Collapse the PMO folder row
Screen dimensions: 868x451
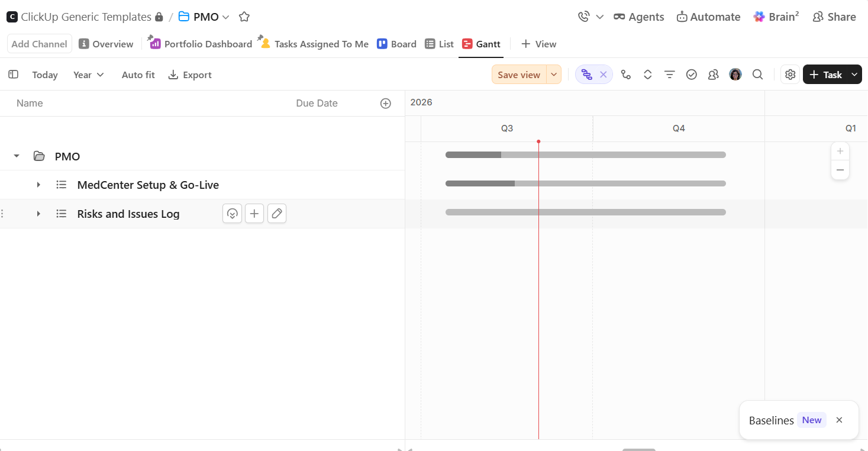17,156
